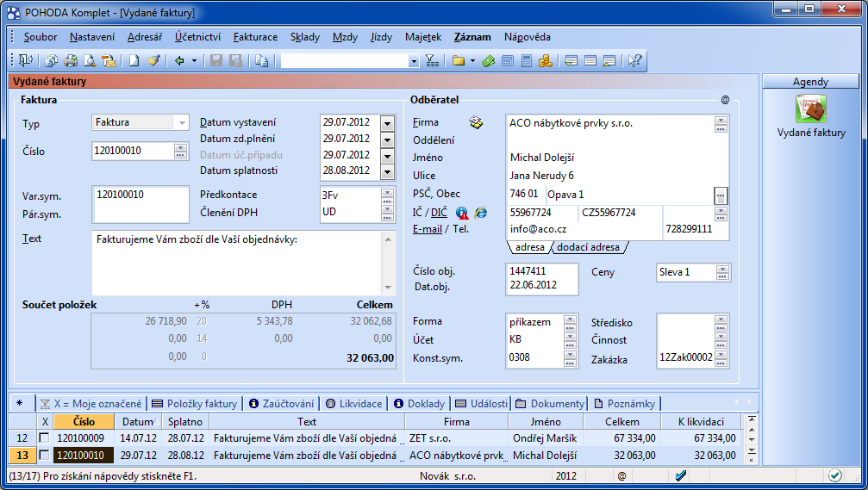Click the green circled check status icon
This screenshot has width=868, height=490.
click(834, 475)
